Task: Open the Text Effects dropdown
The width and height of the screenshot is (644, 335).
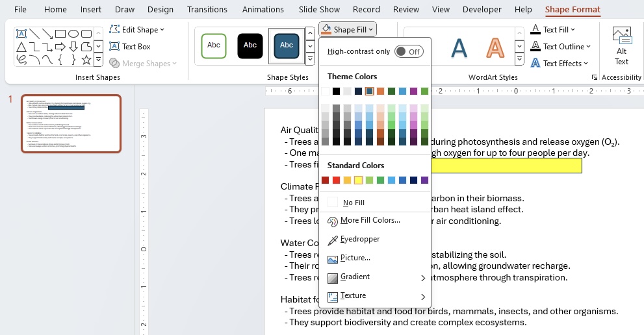Action: (x=560, y=64)
